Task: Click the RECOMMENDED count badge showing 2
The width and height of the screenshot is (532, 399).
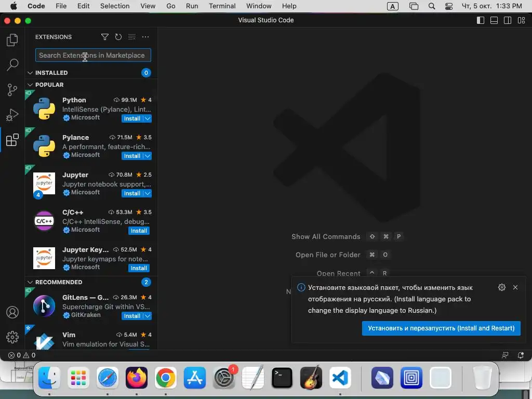Action: (x=146, y=282)
